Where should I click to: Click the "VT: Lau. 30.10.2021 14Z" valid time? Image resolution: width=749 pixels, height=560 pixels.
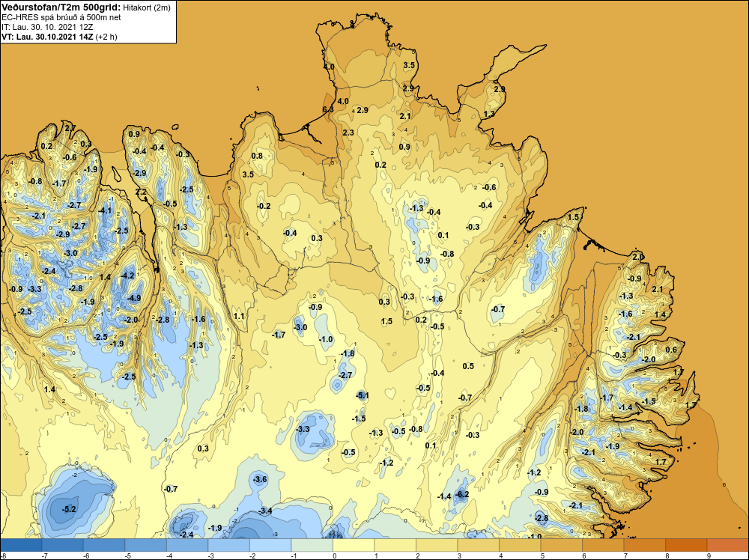48,36
